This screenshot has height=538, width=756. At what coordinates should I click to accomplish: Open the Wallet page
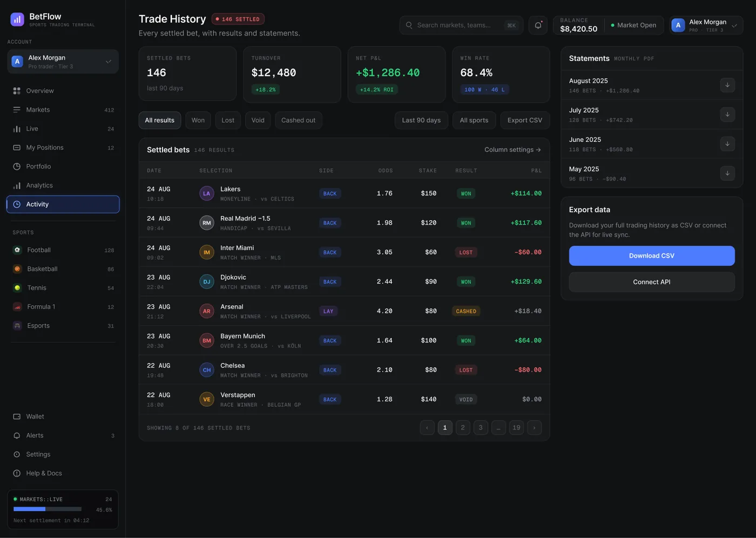coord(63,416)
